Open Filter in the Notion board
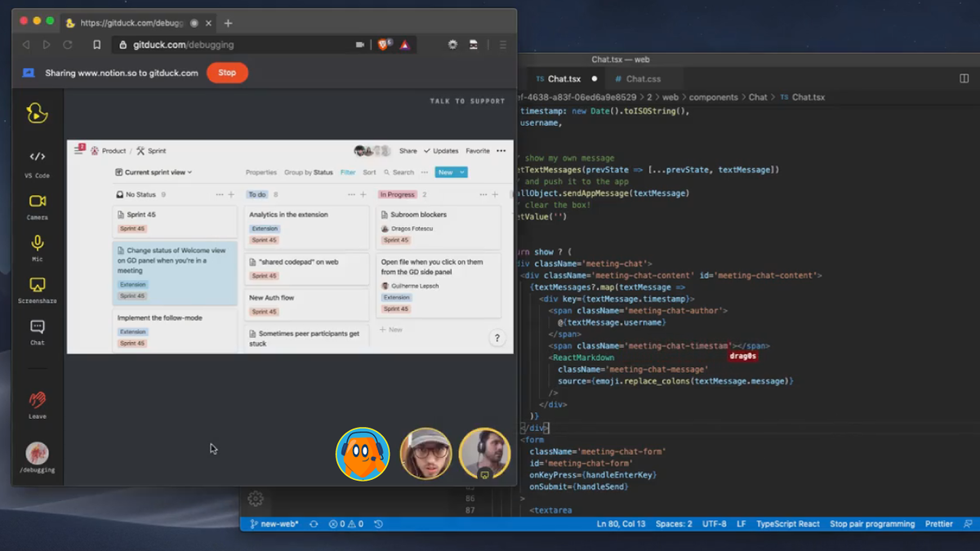This screenshot has width=980, height=551. pyautogui.click(x=348, y=172)
